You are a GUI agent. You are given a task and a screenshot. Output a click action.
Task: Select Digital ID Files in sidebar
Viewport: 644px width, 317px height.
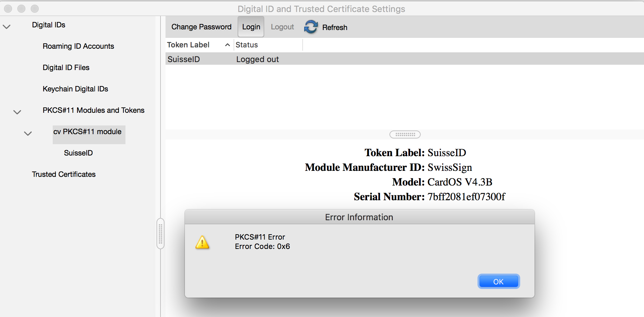(x=66, y=68)
